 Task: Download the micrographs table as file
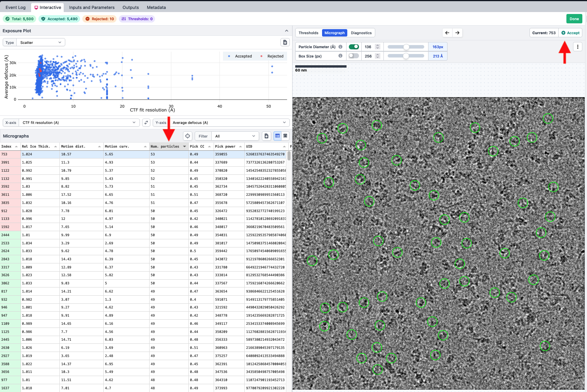(267, 136)
